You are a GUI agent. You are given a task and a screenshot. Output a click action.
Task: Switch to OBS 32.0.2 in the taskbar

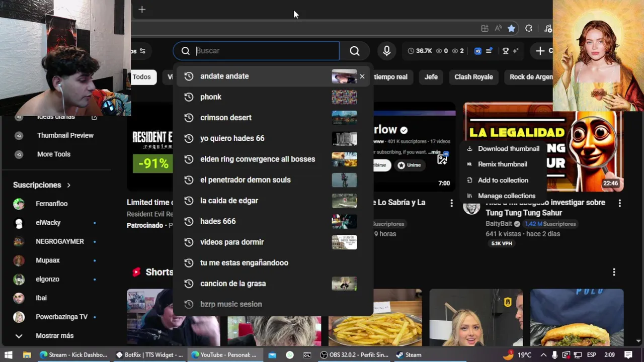[354, 354]
